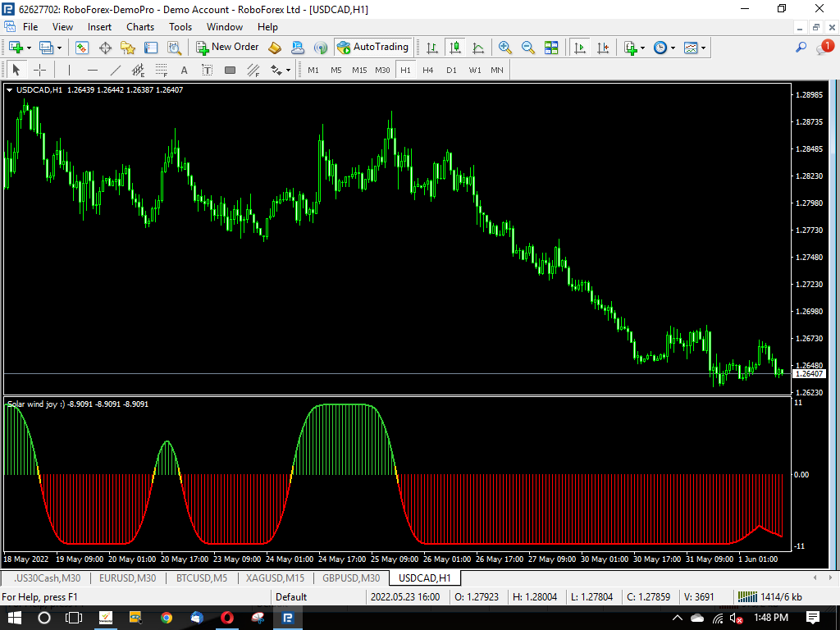Zoom in on the chart
Screen dimensions: 840x630
505,47
